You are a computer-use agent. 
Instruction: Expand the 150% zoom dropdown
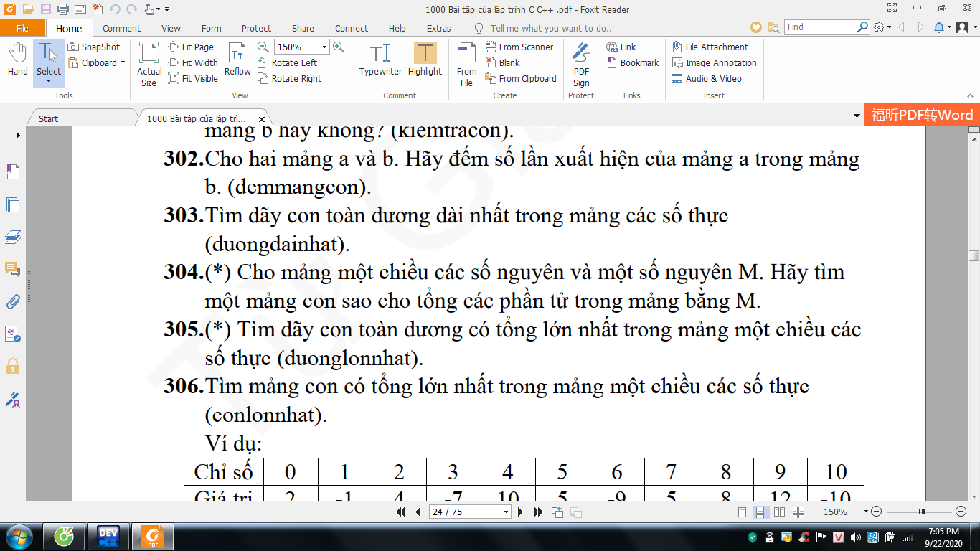324,47
